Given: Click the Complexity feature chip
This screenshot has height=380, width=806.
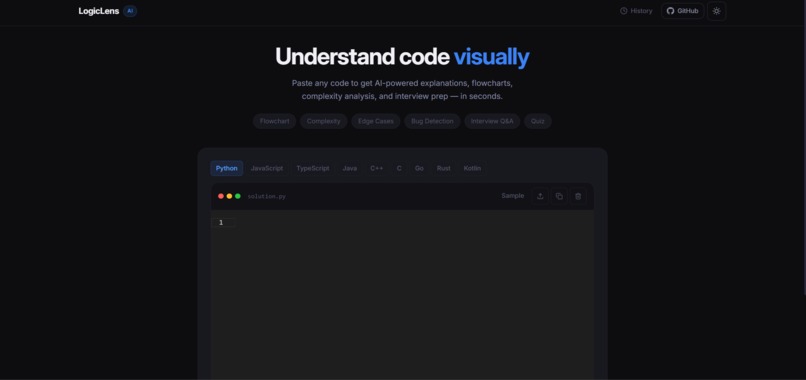Looking at the screenshot, I should [x=324, y=121].
